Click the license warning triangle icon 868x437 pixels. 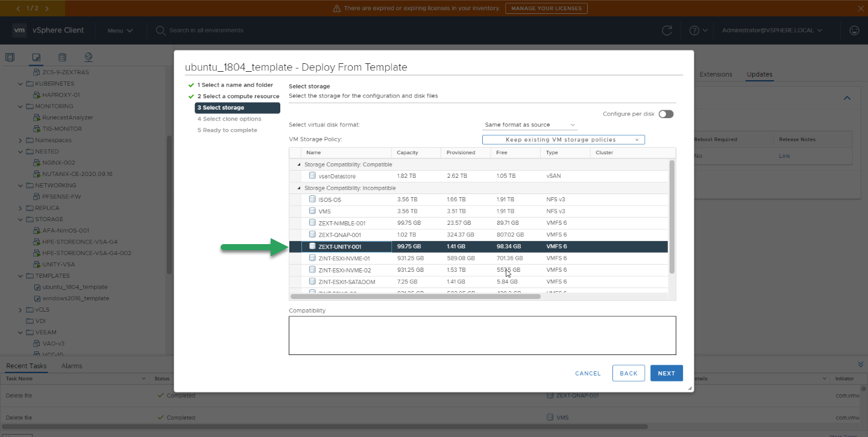[336, 8]
